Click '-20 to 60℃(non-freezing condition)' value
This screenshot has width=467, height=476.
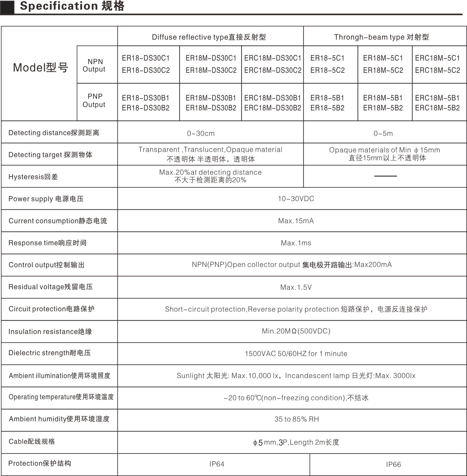click(285, 398)
